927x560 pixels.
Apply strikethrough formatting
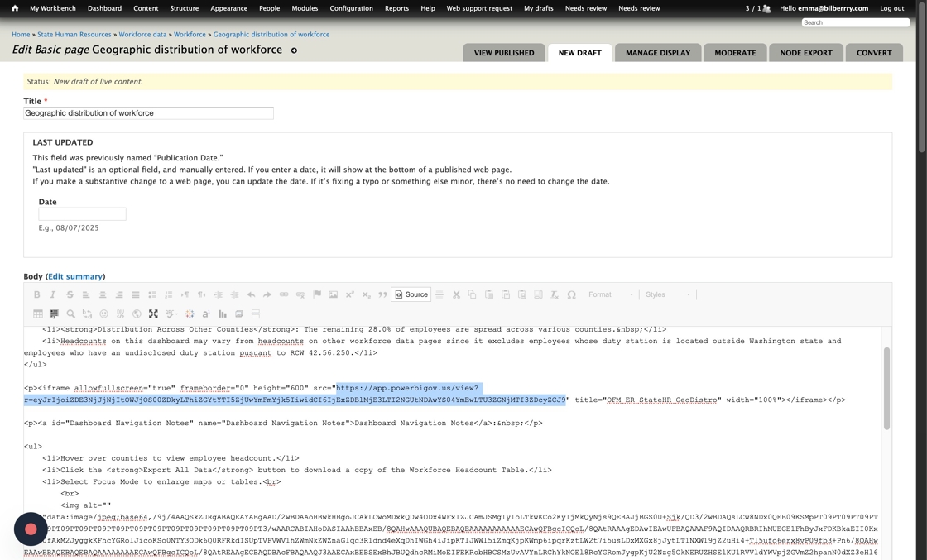click(x=70, y=294)
